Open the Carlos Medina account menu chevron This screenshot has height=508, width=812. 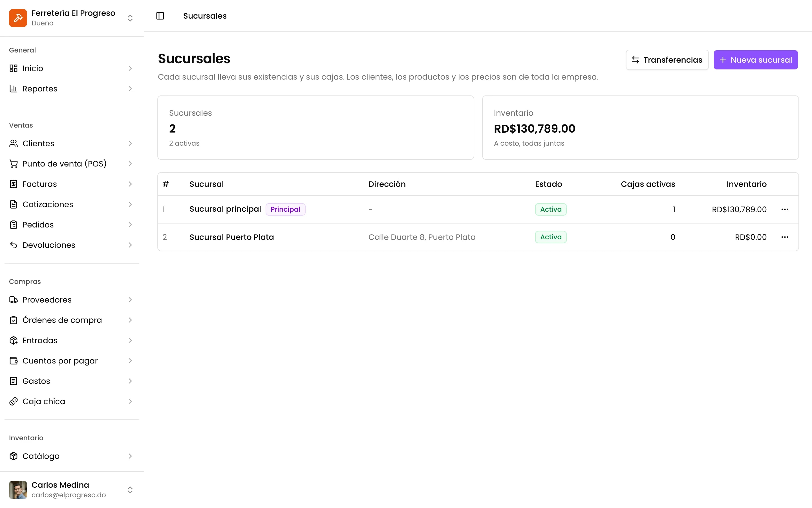tap(130, 490)
